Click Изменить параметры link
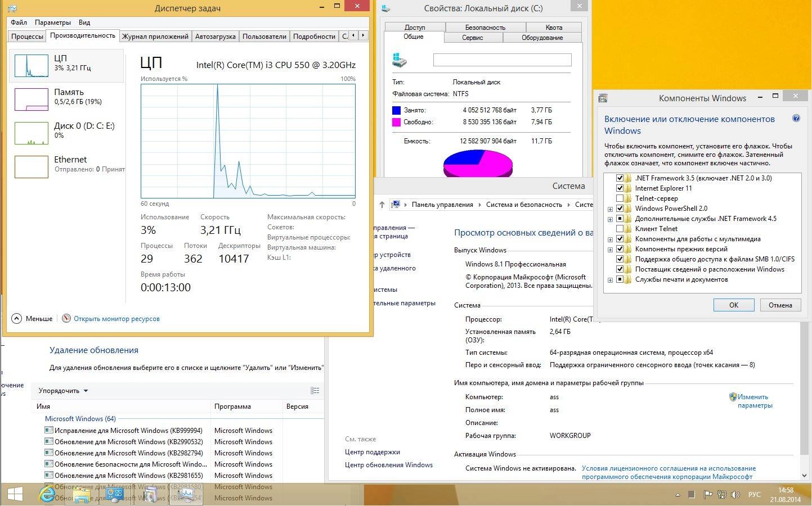This screenshot has height=506, width=812. pyautogui.click(x=755, y=401)
